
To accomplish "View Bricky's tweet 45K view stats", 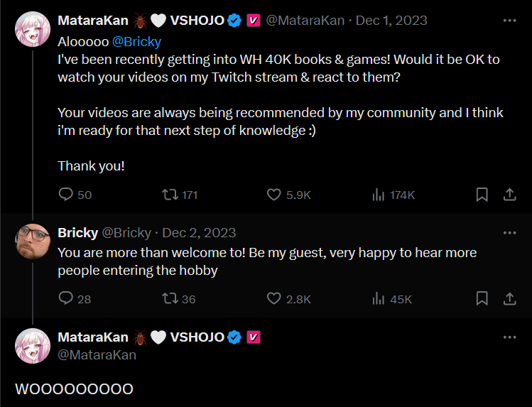I will coord(379,298).
